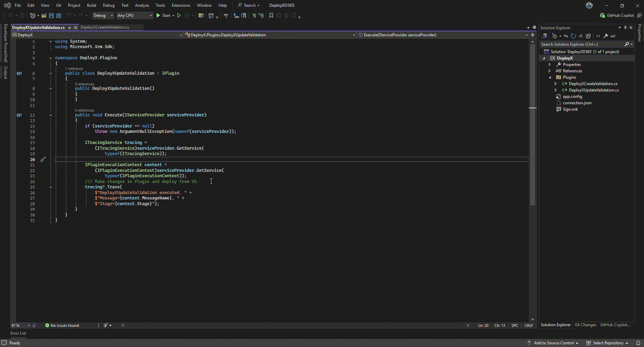Toggle CRLF line ending setting
644x347 pixels.
(529, 325)
